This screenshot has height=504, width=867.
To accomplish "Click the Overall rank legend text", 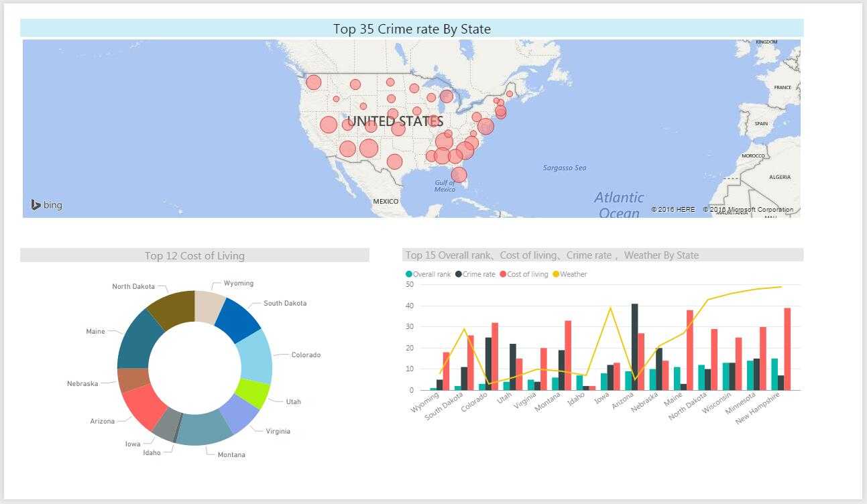I will (432, 274).
